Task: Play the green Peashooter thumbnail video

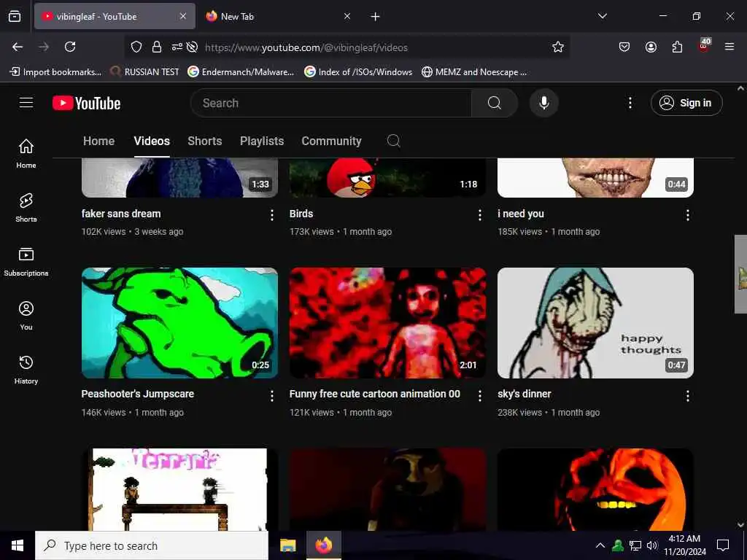Action: pyautogui.click(x=179, y=323)
